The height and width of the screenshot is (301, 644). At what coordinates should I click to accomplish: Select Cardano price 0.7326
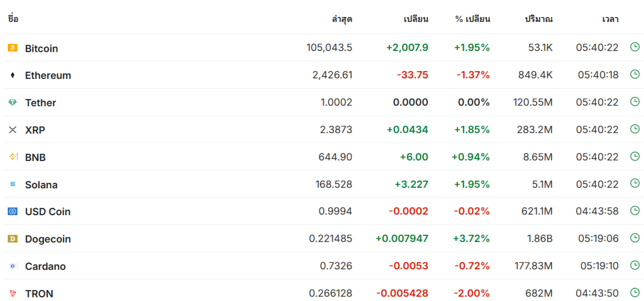pyautogui.click(x=336, y=266)
